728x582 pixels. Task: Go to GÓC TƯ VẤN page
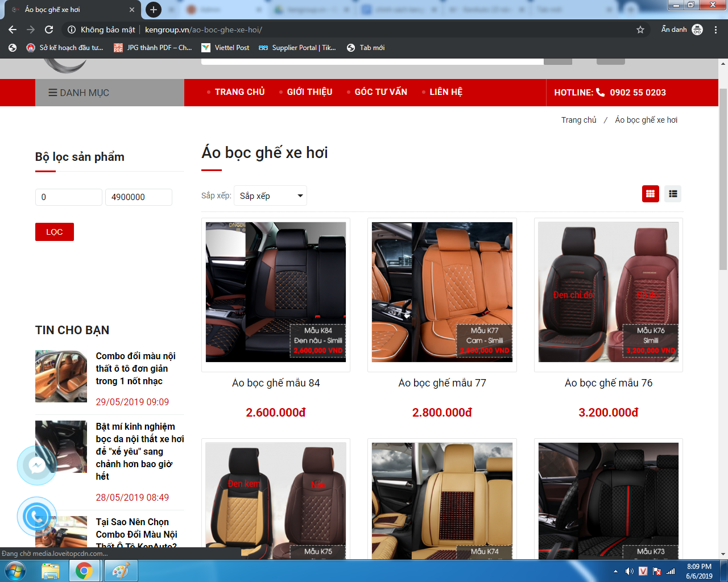pyautogui.click(x=380, y=92)
